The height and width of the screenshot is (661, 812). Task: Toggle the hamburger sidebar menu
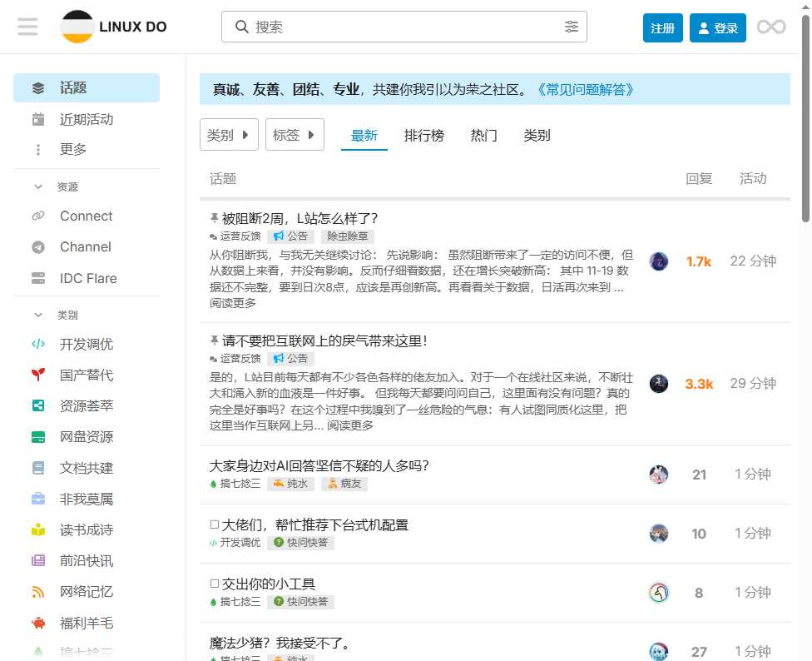point(27,27)
